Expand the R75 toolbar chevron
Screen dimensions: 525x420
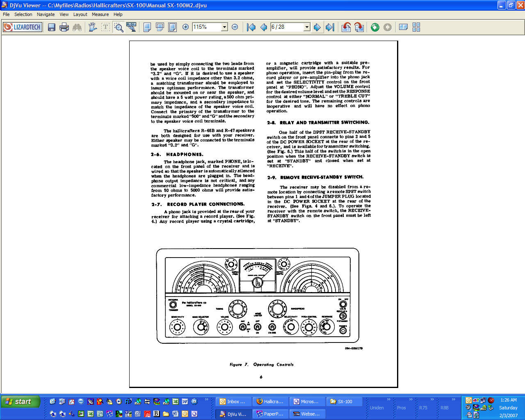pyautogui.click(x=432, y=399)
